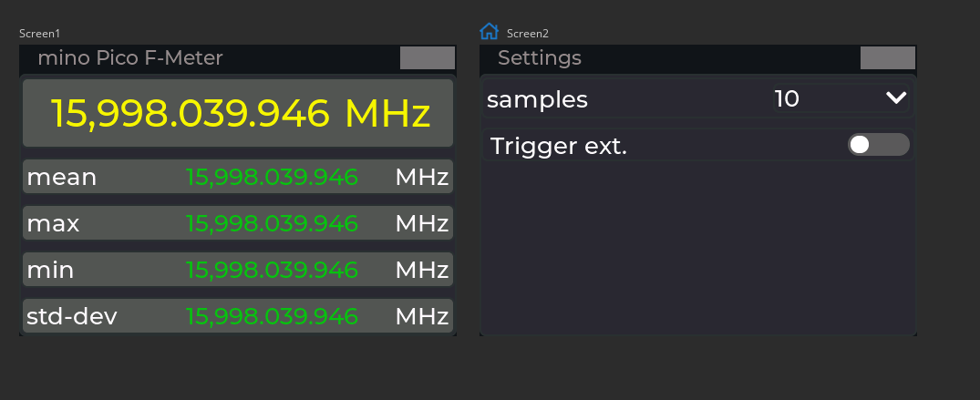
Task: Open the samples dropdown chevron
Action: pyautogui.click(x=895, y=98)
